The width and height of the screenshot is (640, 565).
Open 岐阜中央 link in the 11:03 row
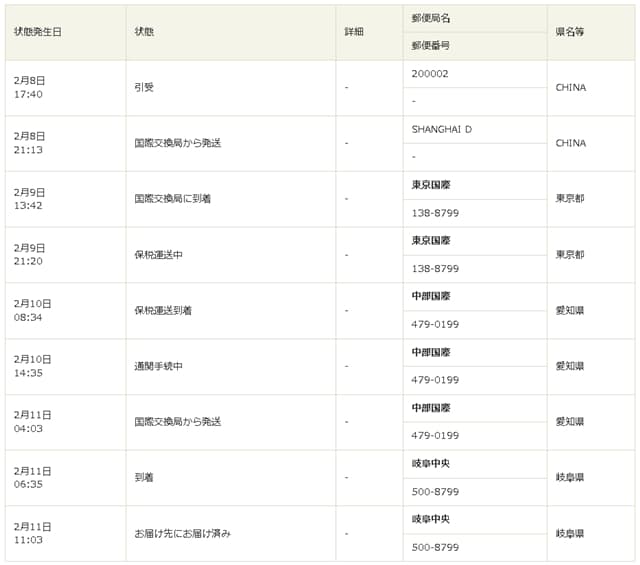click(x=431, y=519)
